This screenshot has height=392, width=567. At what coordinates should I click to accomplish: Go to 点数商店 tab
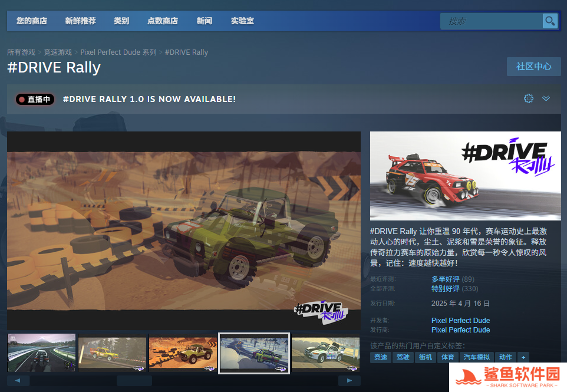tap(163, 21)
